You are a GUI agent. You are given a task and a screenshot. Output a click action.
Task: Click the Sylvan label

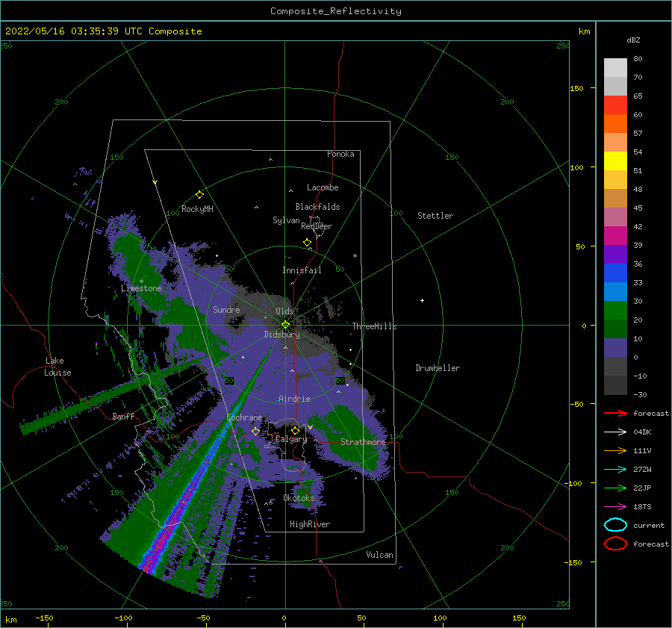point(286,220)
